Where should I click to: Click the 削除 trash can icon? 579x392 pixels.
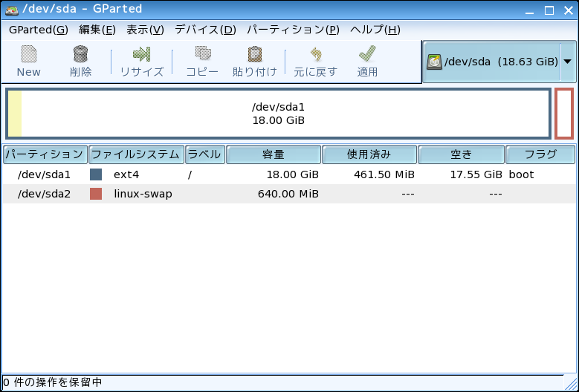[80, 54]
